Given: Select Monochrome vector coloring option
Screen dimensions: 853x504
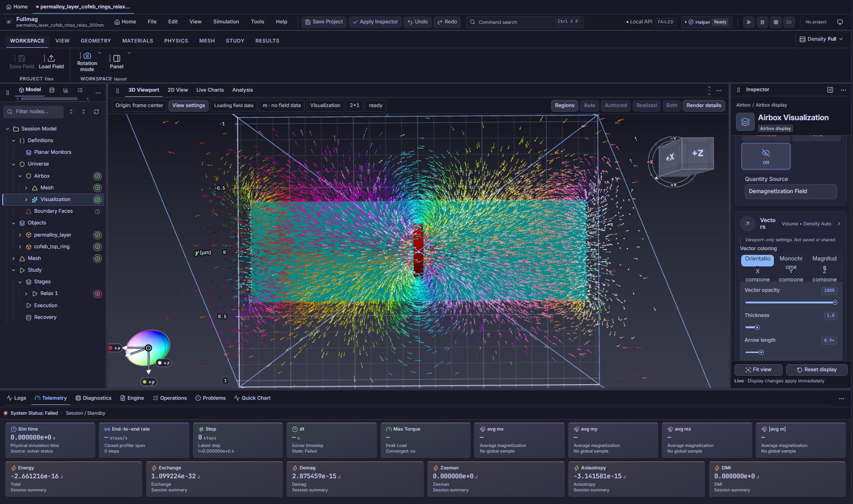Looking at the screenshot, I should [791, 262].
